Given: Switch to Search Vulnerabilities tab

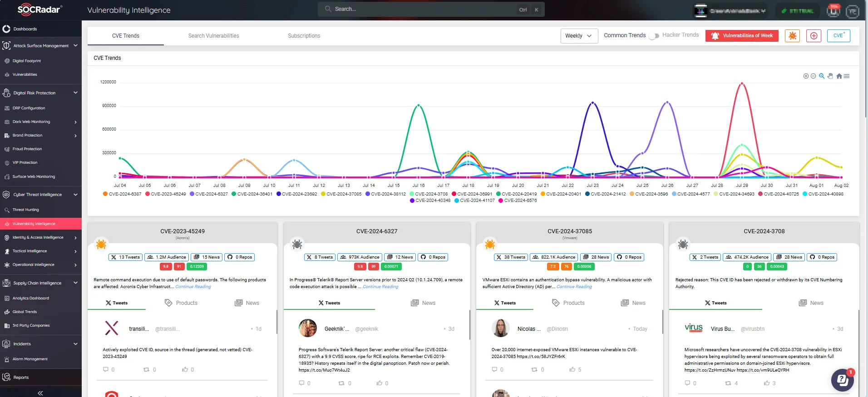Looking at the screenshot, I should pyautogui.click(x=213, y=36).
